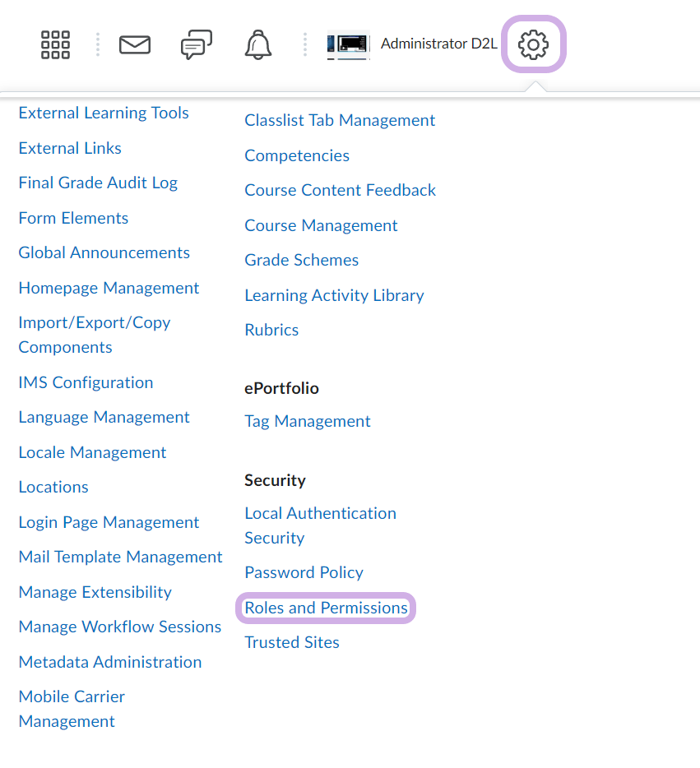Open the course selector waffle grid icon
Viewport: 700px width, 768px height.
(x=55, y=44)
